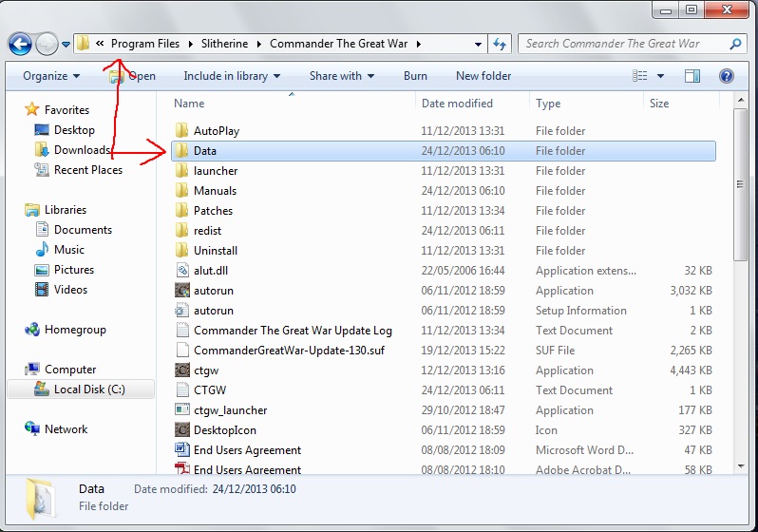Select the launcher folder icon
The height and width of the screenshot is (532, 758).
(x=181, y=170)
